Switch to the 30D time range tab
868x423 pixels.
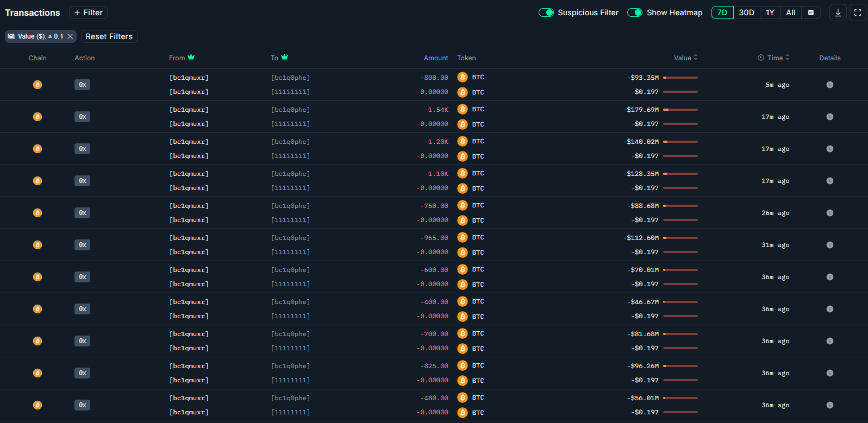point(746,12)
